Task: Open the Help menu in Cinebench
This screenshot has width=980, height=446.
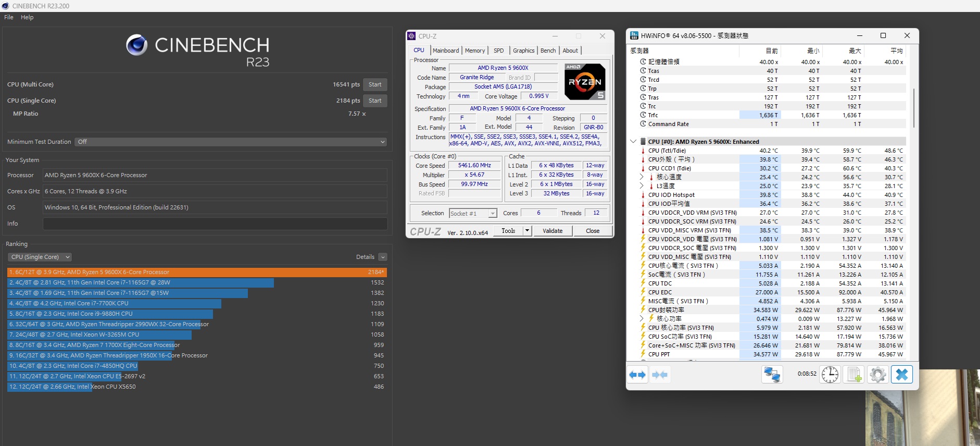Action: [x=27, y=17]
